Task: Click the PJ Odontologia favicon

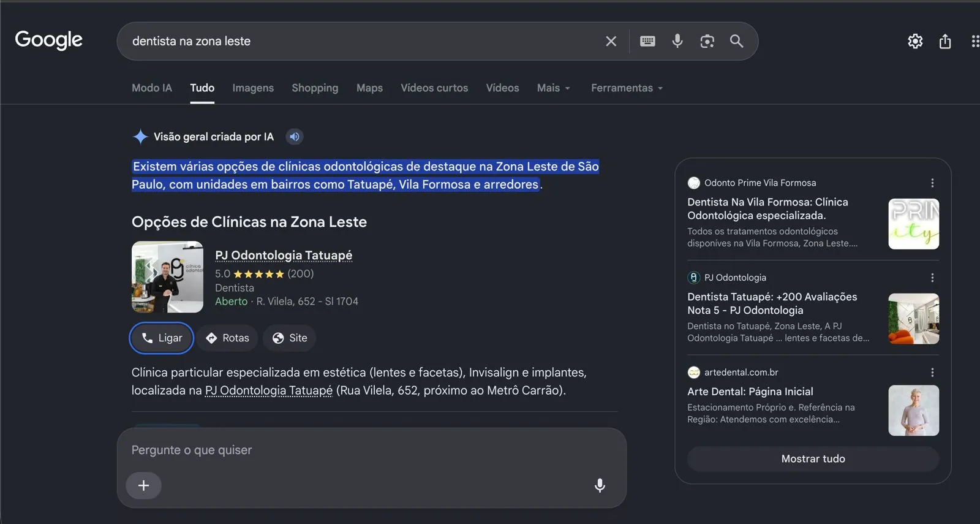Action: 693,278
